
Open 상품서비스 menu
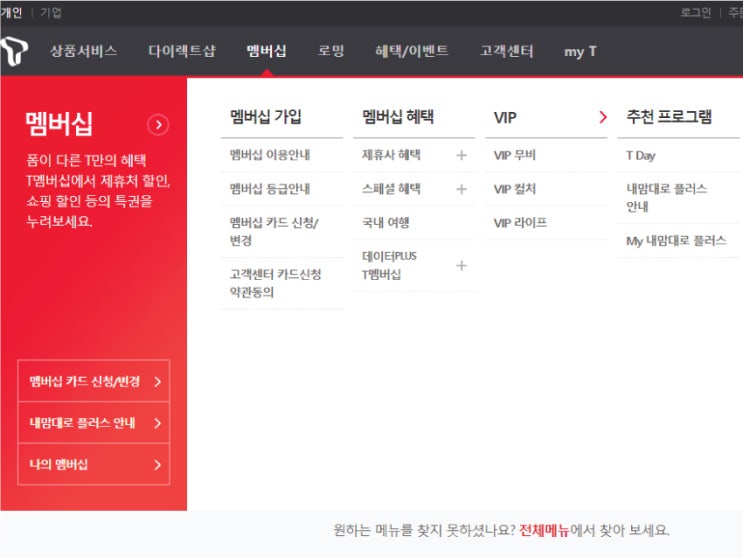83,51
